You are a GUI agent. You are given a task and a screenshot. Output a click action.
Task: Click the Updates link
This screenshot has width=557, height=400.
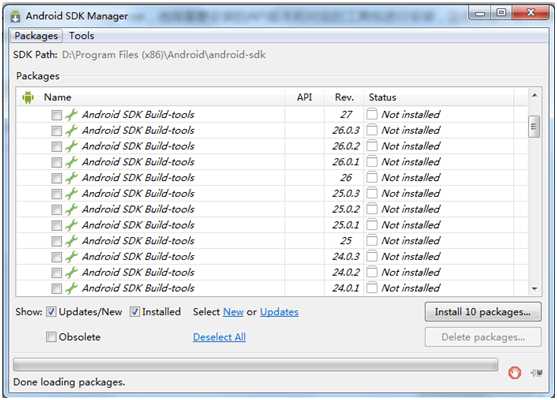pos(279,312)
